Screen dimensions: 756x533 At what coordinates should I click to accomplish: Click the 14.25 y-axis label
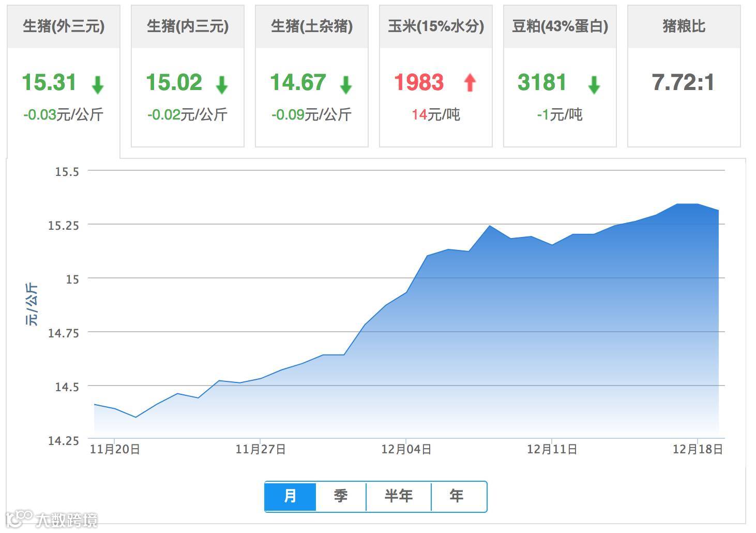pyautogui.click(x=64, y=441)
